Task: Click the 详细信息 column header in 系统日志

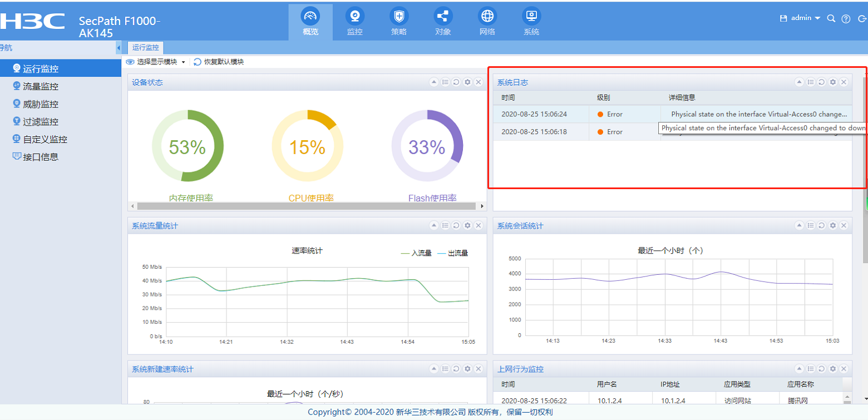Action: (682, 97)
